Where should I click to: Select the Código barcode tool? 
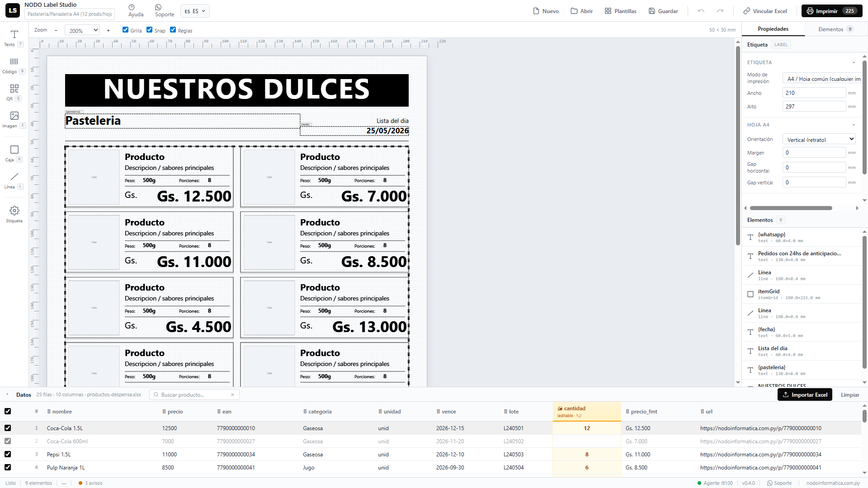pyautogui.click(x=14, y=65)
